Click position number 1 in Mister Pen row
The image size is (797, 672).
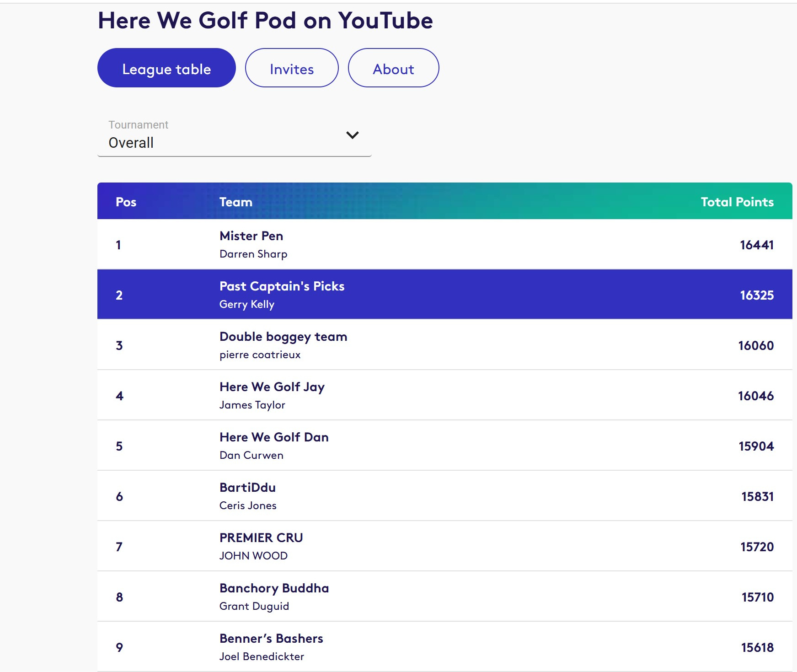point(118,245)
